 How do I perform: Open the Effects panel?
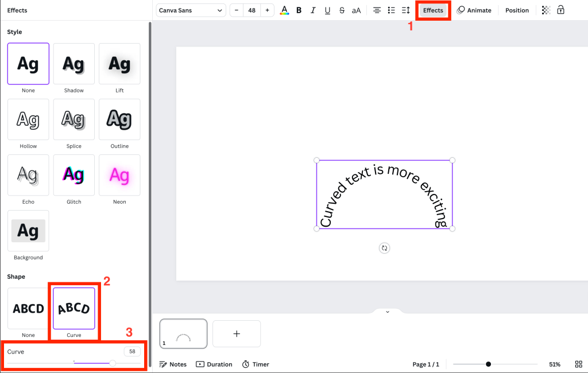pos(433,10)
